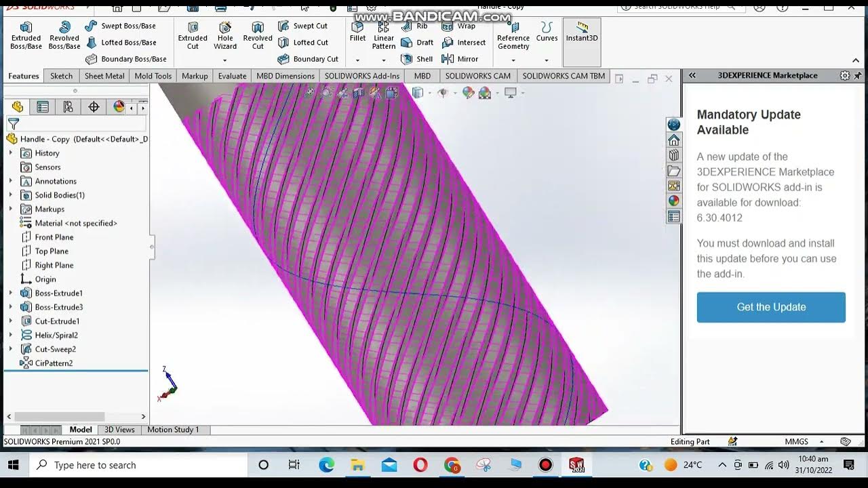Open the ConfigurationManager tab icon

click(x=68, y=107)
